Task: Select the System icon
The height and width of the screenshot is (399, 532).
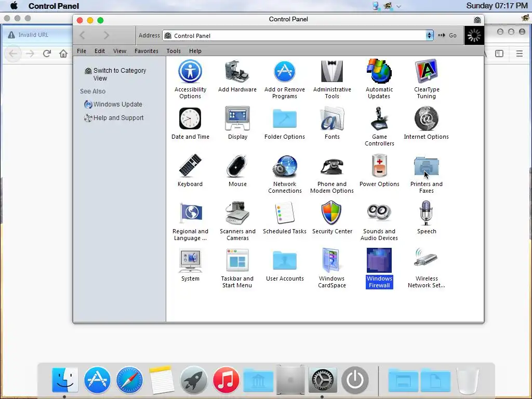Action: click(x=190, y=261)
